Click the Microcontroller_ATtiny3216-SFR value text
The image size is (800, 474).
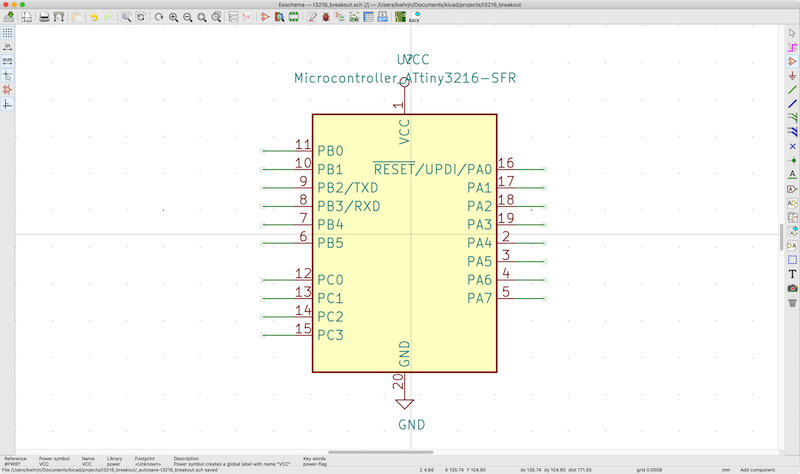[405, 78]
